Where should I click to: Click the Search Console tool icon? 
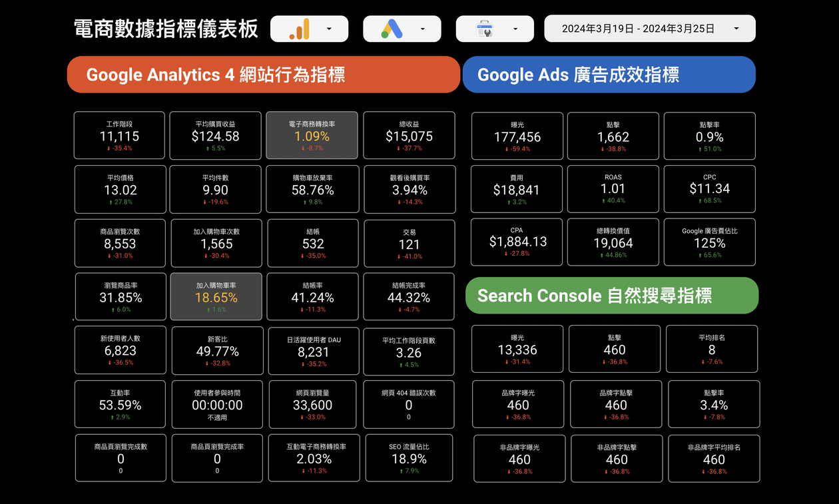click(x=484, y=29)
